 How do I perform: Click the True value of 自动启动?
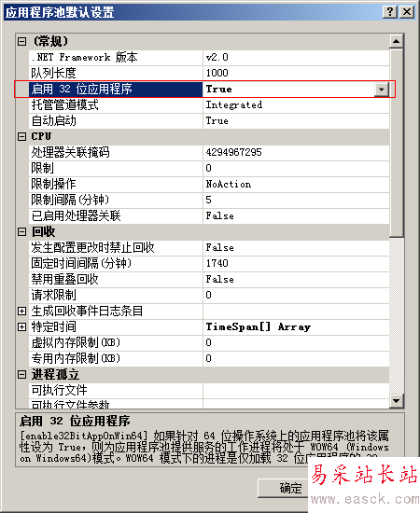click(296, 120)
